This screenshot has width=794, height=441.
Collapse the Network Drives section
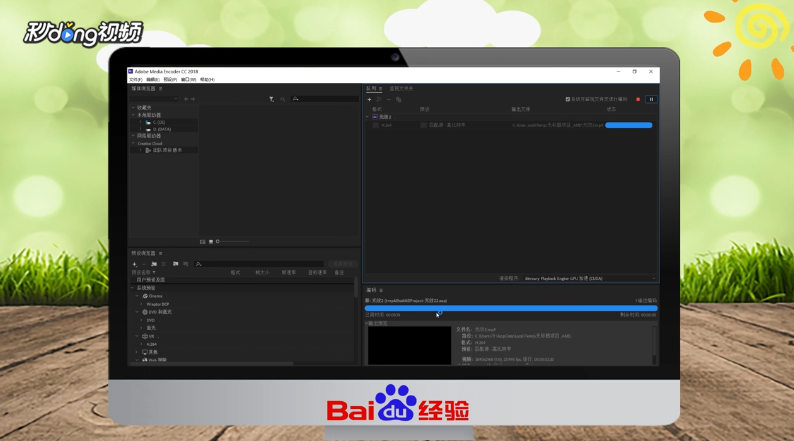point(133,136)
